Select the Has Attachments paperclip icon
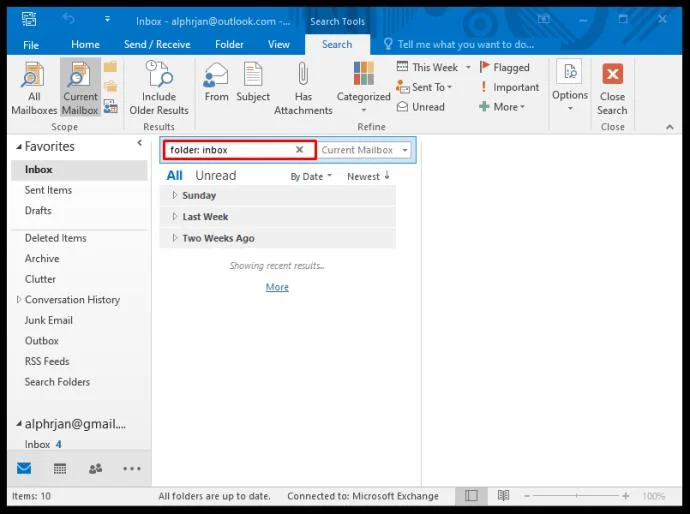Screen dimensions: 690x514 tap(303, 76)
